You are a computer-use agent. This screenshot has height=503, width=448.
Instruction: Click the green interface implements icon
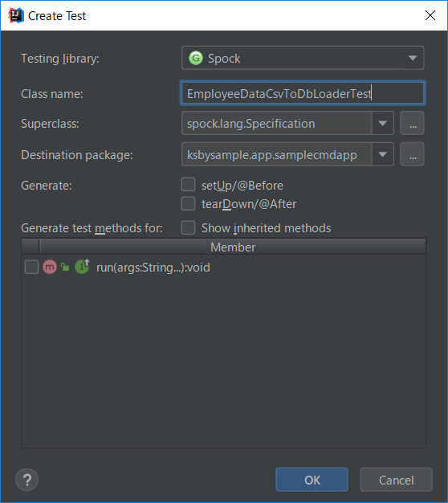pos(83,266)
